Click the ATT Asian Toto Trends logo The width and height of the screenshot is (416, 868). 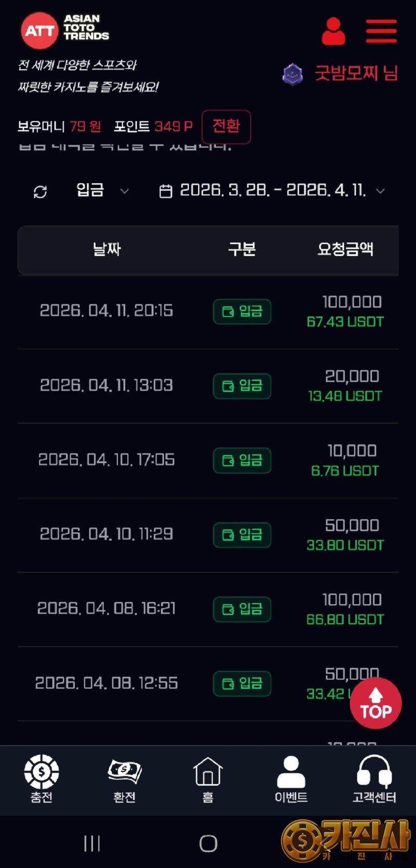pyautogui.click(x=65, y=29)
